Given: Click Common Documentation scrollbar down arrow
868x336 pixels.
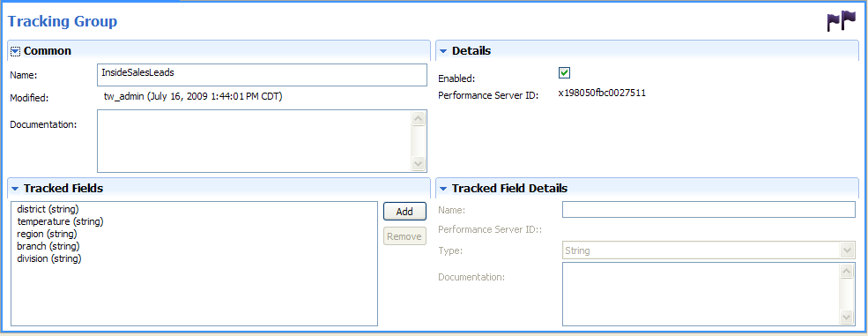Looking at the screenshot, I should [x=419, y=164].
